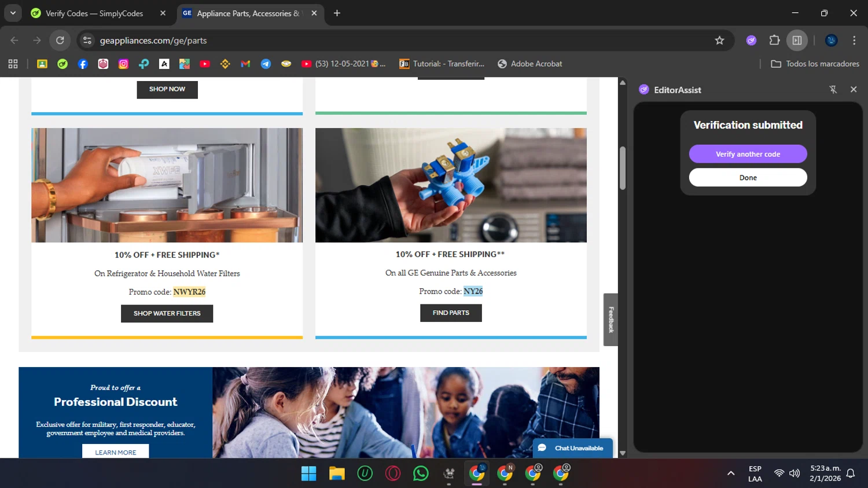Click the page vertical scrollbar thumb
This screenshot has height=488, width=868.
pos(623,168)
